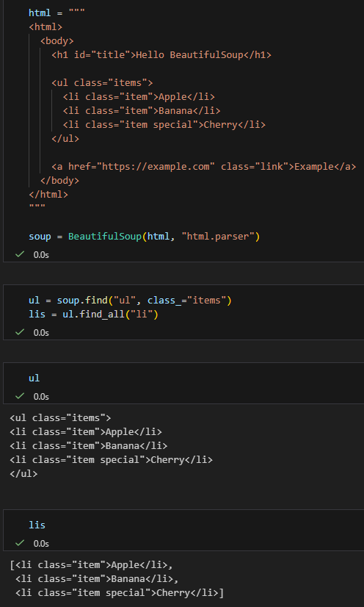
Task: Click the opening <html> tag line
Action: coord(45,27)
